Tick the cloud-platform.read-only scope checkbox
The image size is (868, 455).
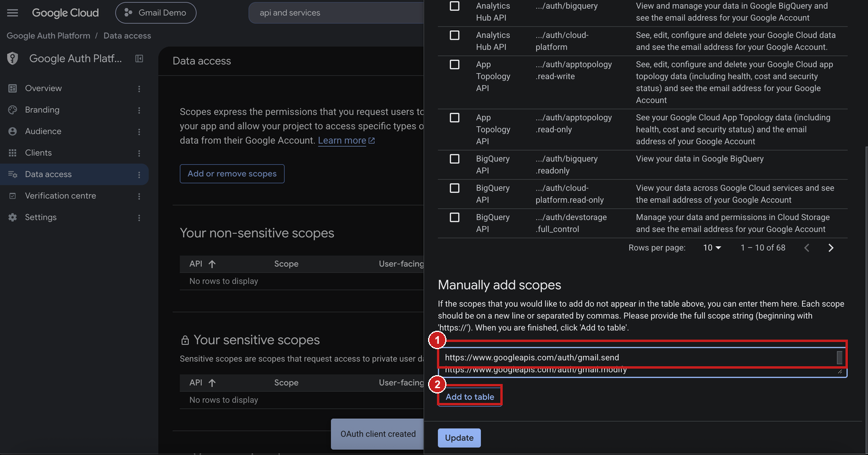(455, 188)
